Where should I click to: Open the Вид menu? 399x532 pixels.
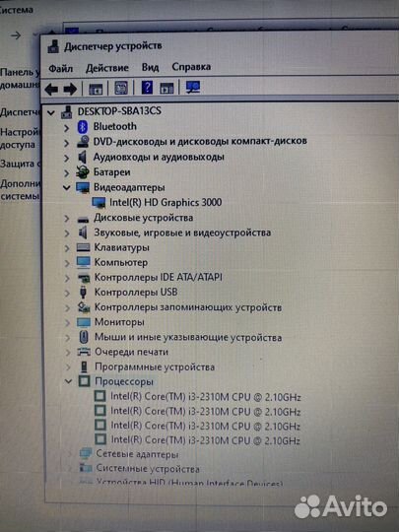pos(150,67)
